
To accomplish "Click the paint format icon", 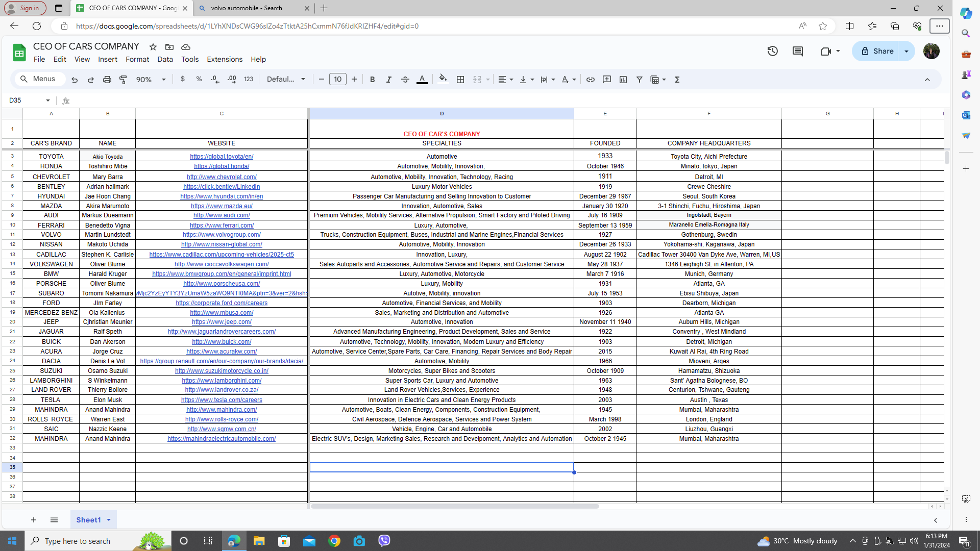I will coord(123,80).
